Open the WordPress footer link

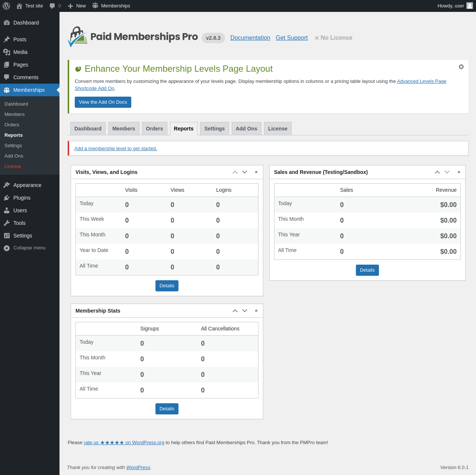click(138, 468)
